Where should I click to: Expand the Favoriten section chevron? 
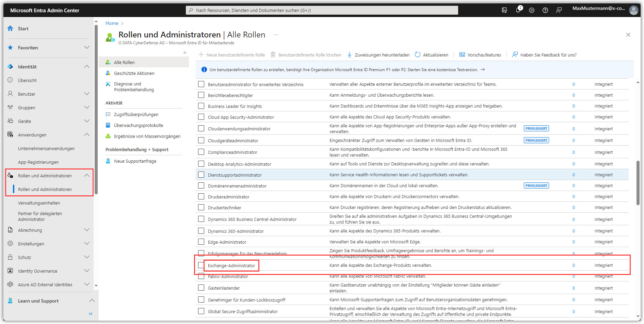click(87, 47)
